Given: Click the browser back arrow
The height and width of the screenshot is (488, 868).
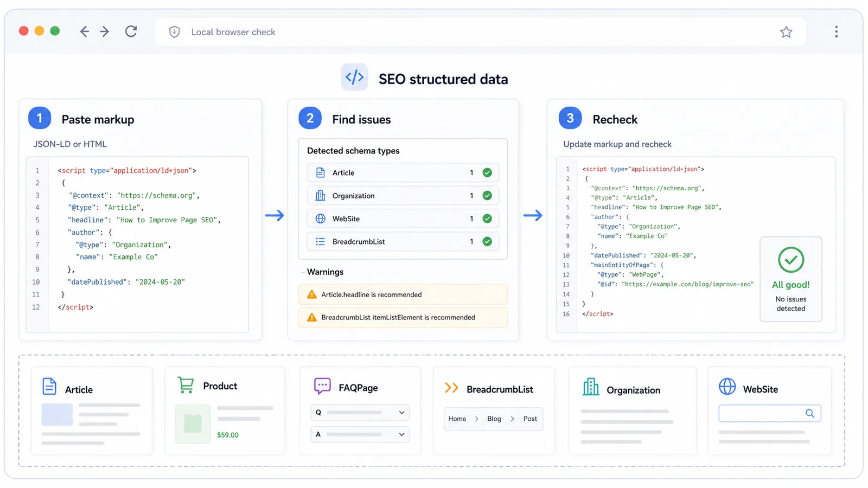Looking at the screenshot, I should coord(84,31).
